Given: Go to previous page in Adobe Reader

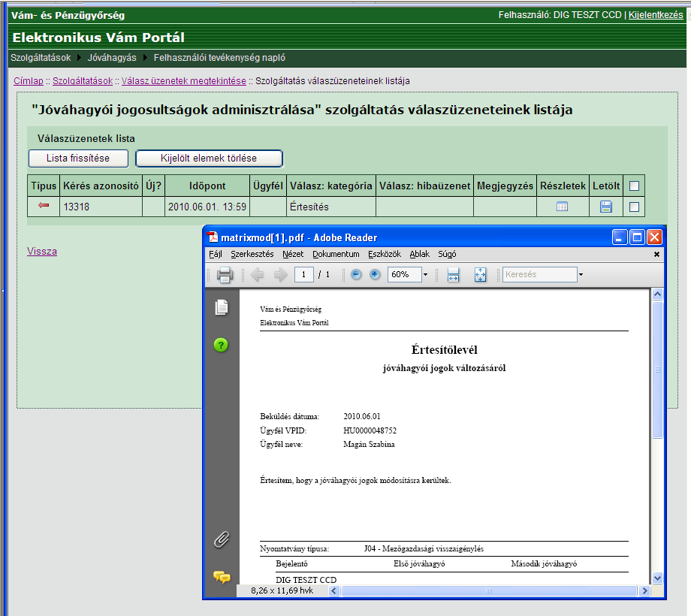Looking at the screenshot, I should (x=257, y=275).
